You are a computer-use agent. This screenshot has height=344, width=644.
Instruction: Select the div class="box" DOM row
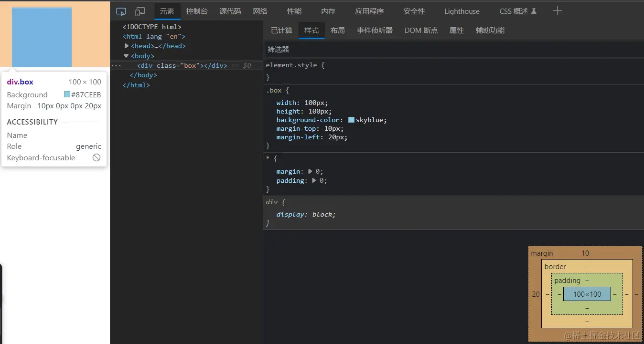tap(186, 65)
